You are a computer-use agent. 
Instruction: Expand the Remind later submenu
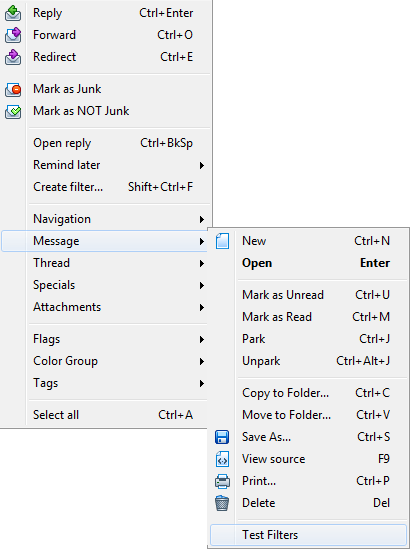tap(202, 165)
